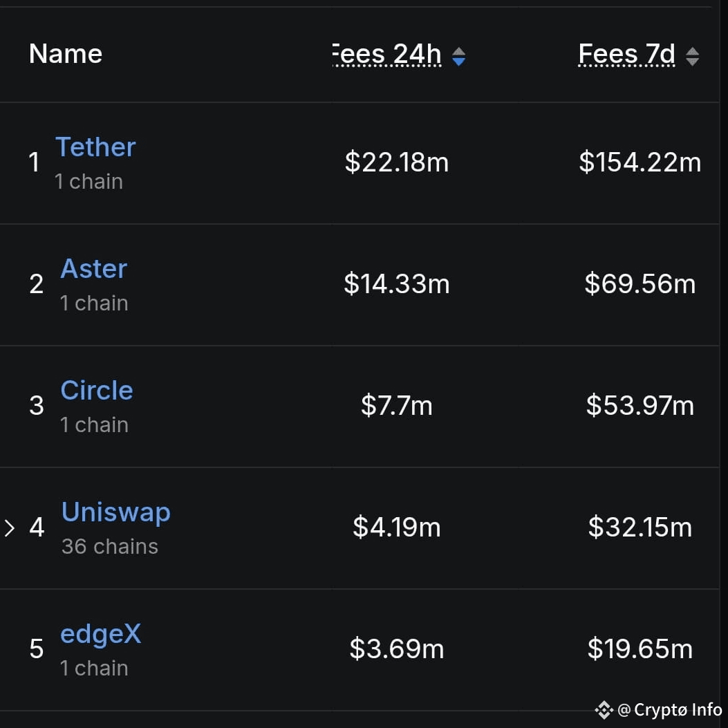
Task: Open the Uniswap protocol link
Action: point(115,512)
